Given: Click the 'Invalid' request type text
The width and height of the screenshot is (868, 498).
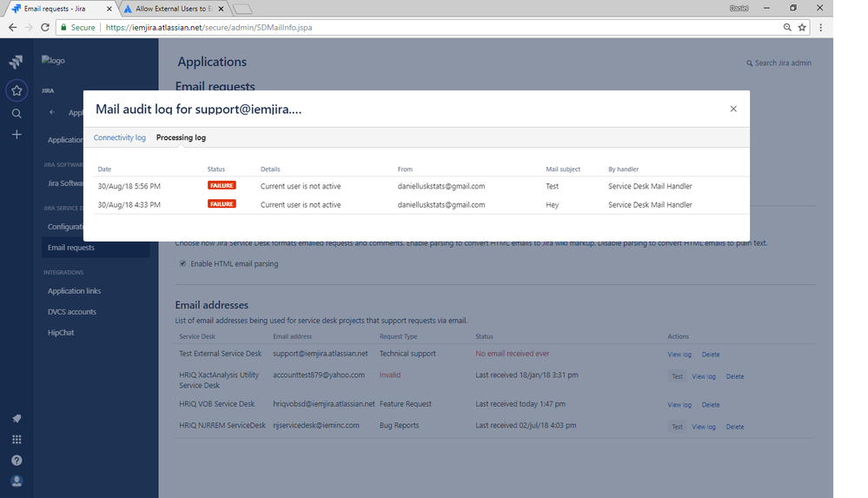Looking at the screenshot, I should tap(390, 375).
